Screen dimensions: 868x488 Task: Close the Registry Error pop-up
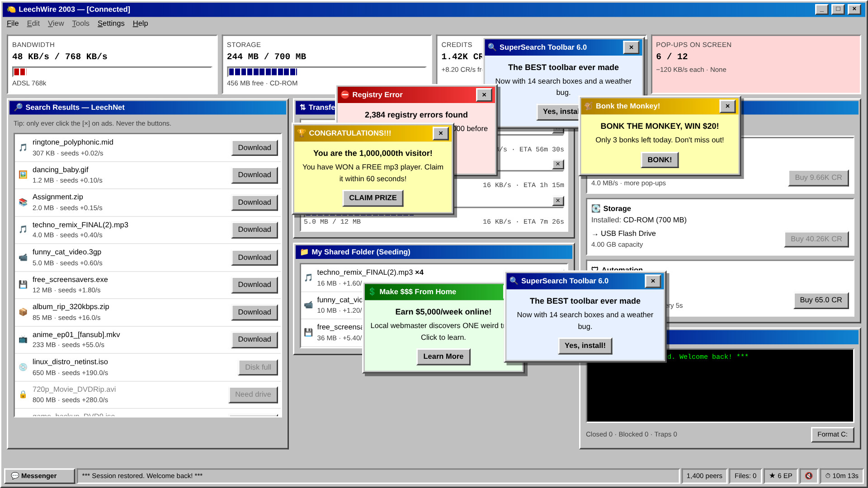click(484, 95)
